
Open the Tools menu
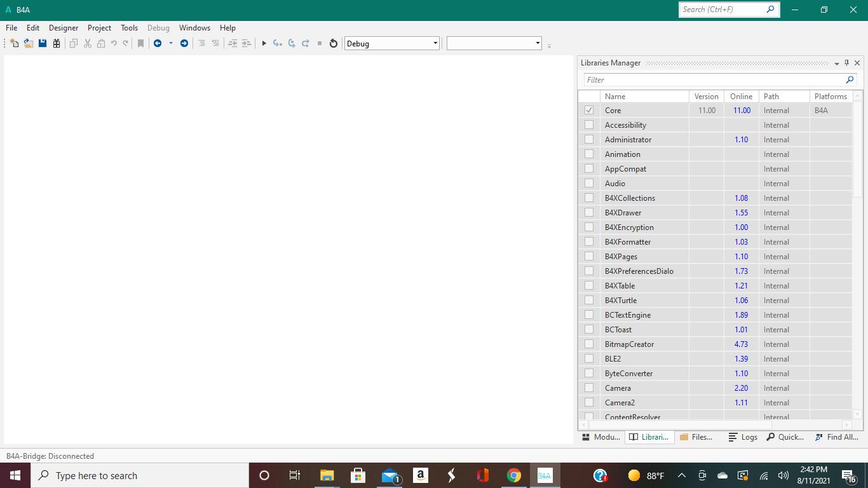pos(129,28)
